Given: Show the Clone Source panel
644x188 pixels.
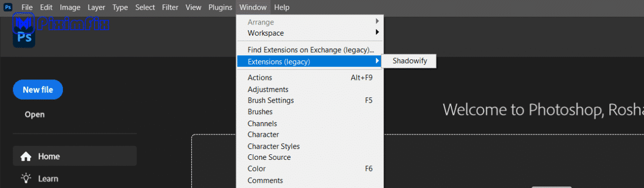Looking at the screenshot, I should coord(310,157).
